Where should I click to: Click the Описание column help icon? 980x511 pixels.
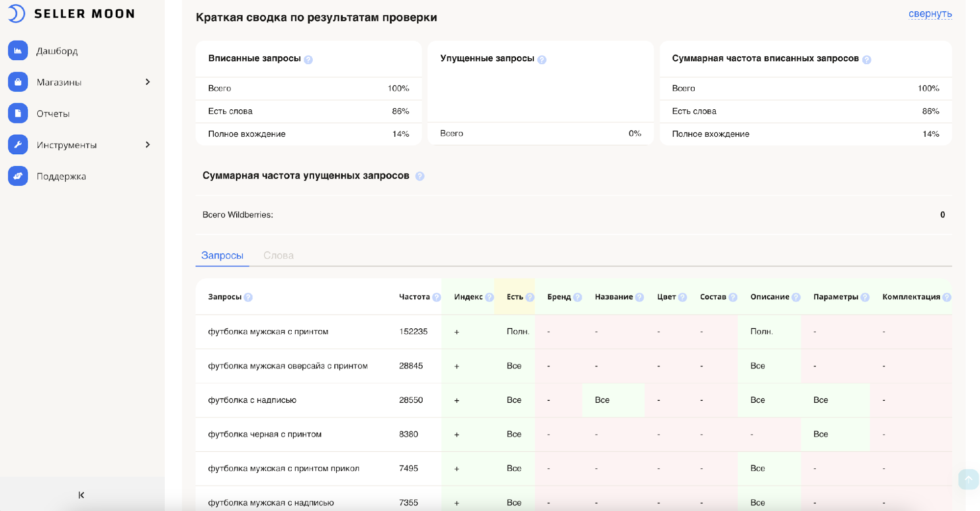pos(796,297)
